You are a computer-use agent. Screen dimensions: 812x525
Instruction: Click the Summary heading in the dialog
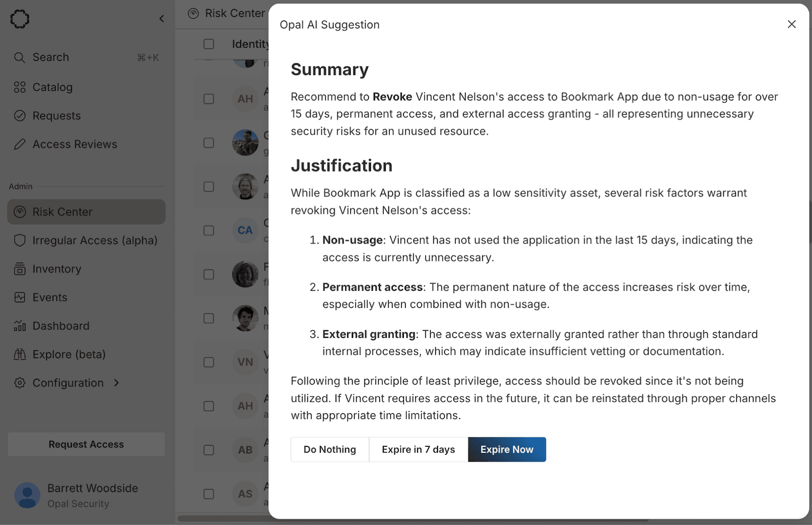click(x=330, y=69)
